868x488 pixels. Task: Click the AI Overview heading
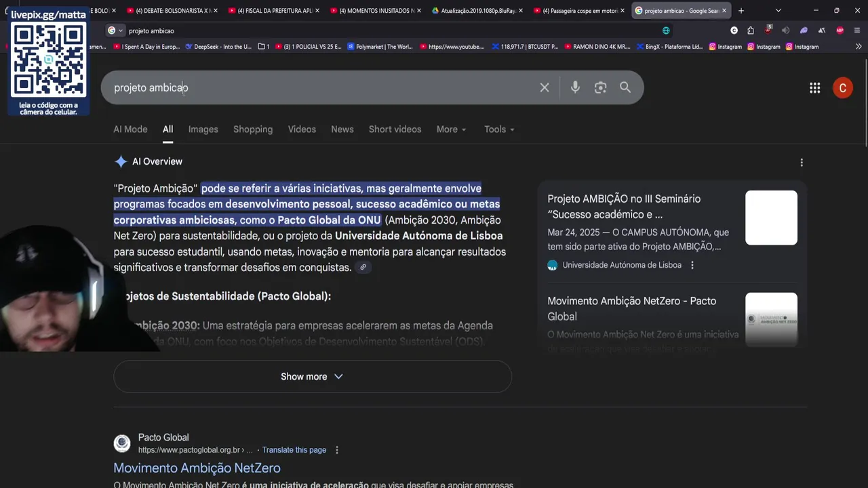[157, 161]
